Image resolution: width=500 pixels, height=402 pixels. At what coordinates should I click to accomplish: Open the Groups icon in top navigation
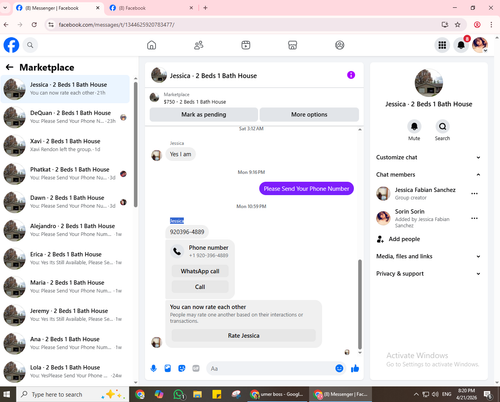tap(340, 45)
